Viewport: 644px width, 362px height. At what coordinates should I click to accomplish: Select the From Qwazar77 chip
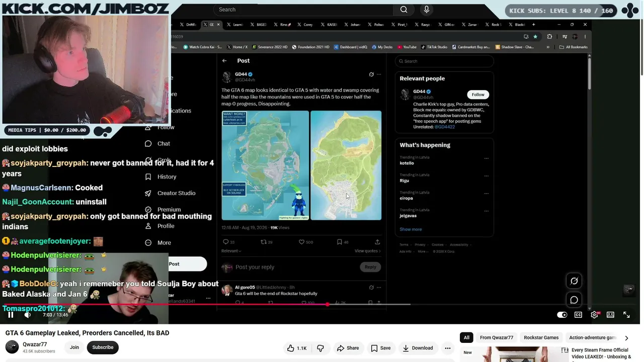coord(497,338)
